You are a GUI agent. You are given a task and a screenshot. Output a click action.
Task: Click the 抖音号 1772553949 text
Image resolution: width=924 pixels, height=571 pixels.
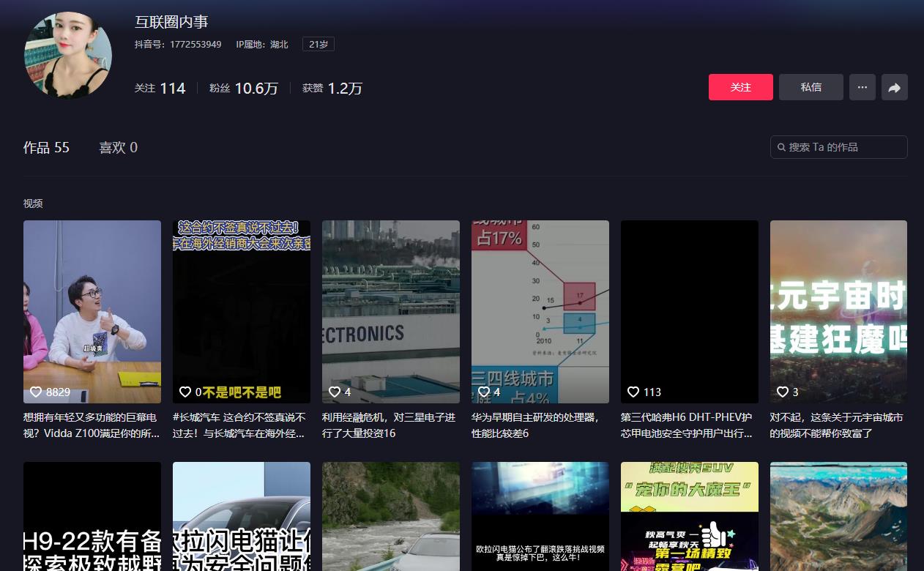point(178,44)
